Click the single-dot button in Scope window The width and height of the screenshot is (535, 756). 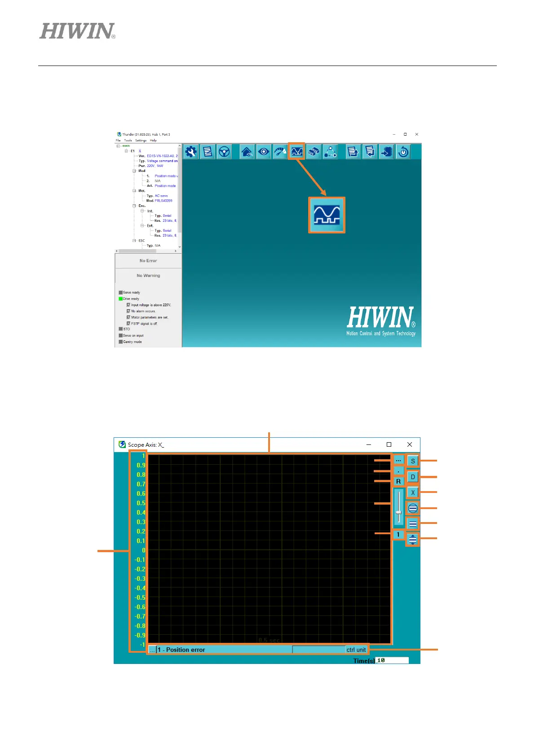coord(398,471)
